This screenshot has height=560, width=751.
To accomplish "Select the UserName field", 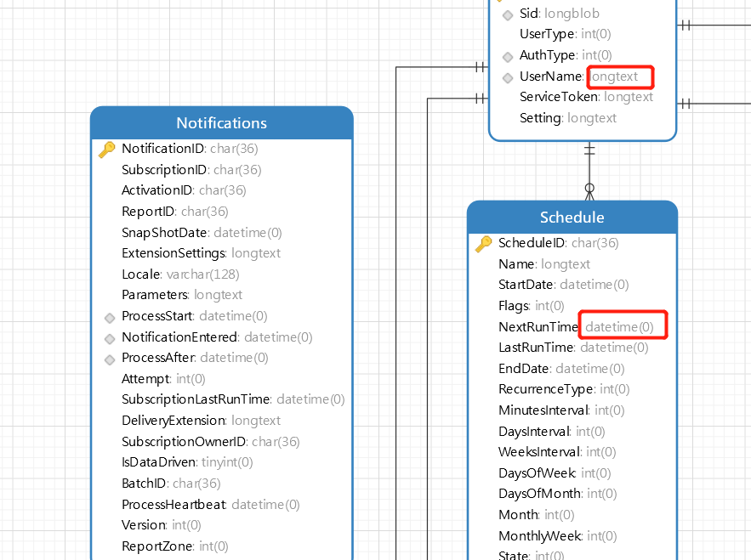I will (x=579, y=76).
